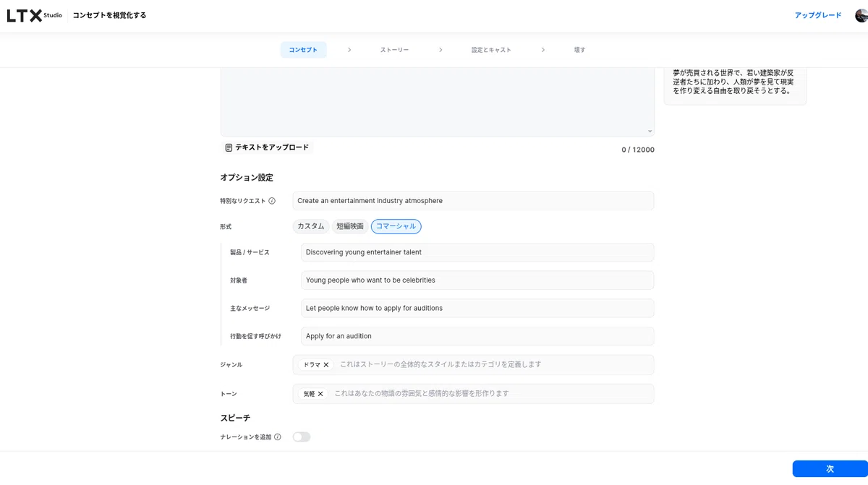Go to the ストーリー step tab
Screen dimensions: 868x485
[394, 50]
